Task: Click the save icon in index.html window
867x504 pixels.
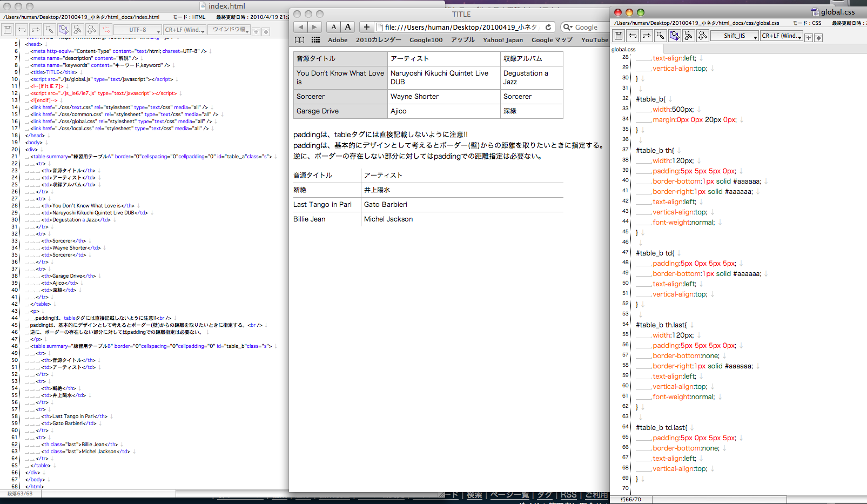Action: [x=8, y=30]
